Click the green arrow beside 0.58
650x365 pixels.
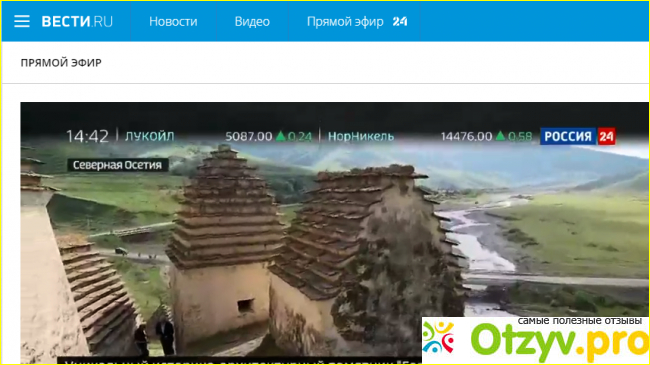pyautogui.click(x=500, y=136)
